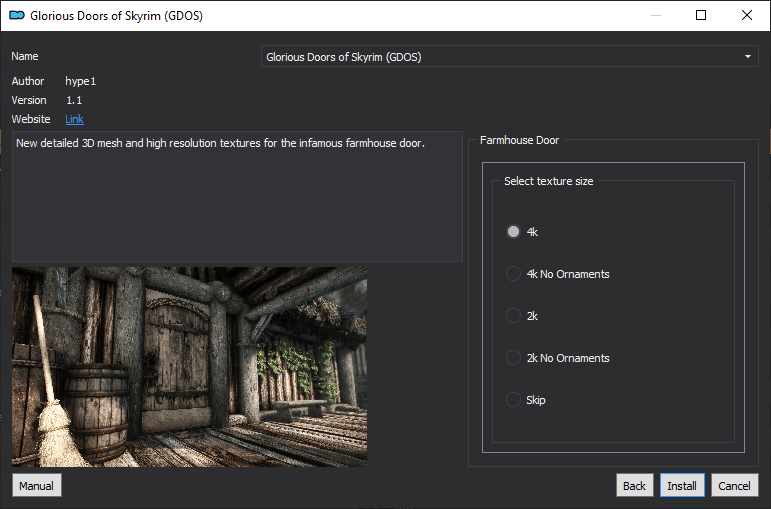Click the app icon in the title bar
This screenshot has height=509, width=771.
coord(17,15)
